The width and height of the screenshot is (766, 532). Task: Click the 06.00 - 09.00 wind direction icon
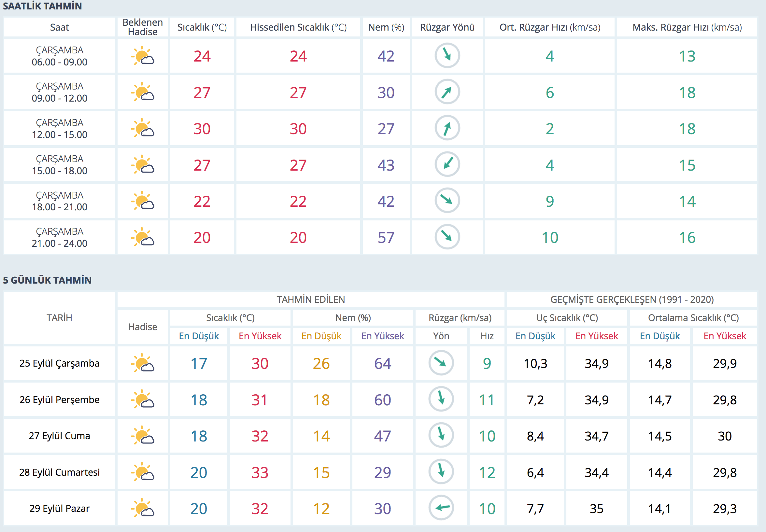click(x=447, y=55)
